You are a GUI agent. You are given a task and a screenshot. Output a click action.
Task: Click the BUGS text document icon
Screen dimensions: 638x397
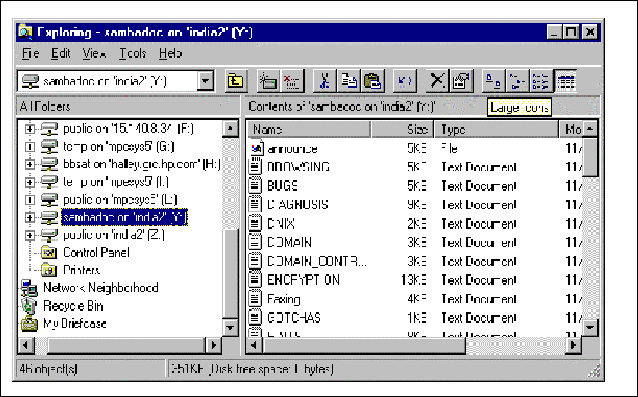click(x=255, y=186)
